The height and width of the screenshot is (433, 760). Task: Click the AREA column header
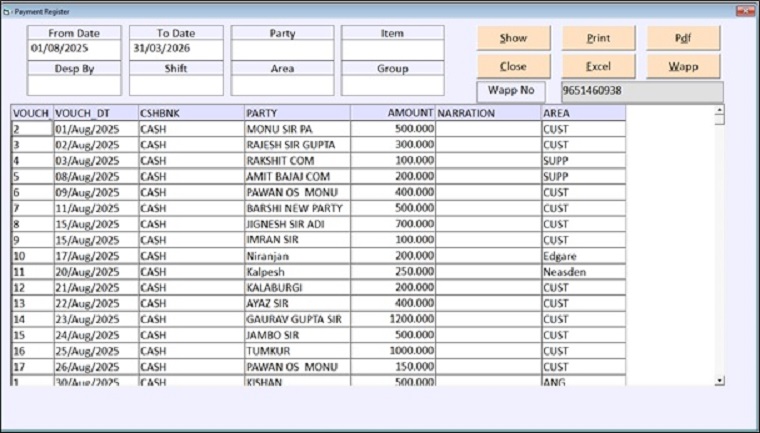(x=584, y=113)
